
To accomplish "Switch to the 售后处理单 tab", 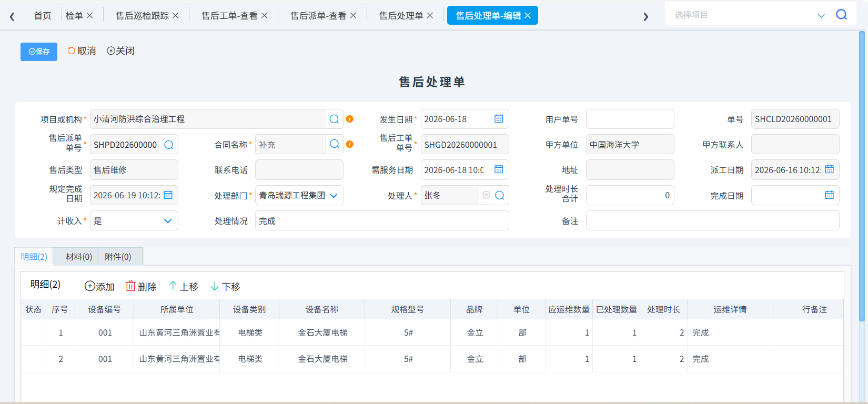I will pyautogui.click(x=401, y=16).
